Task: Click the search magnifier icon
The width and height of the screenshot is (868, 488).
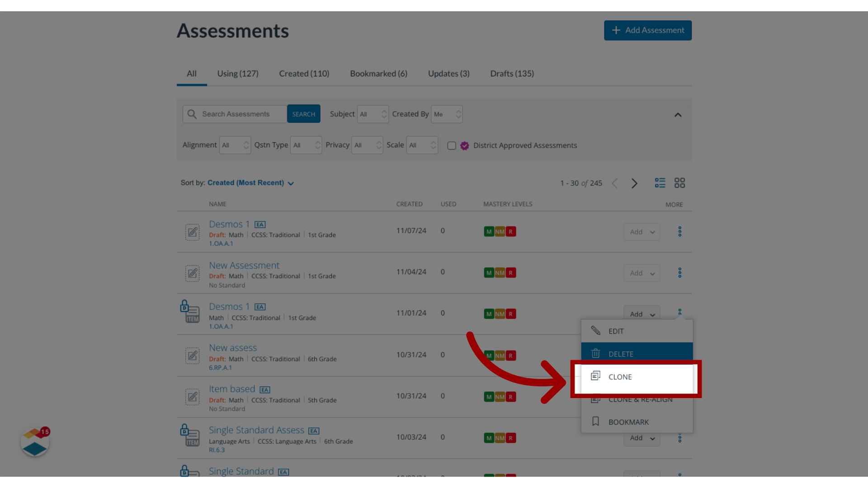Action: (x=192, y=114)
